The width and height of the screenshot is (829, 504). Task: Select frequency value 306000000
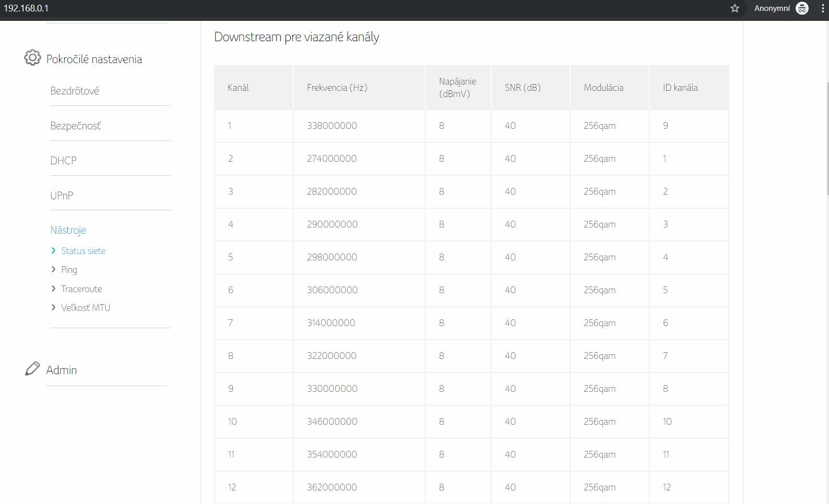pos(333,290)
